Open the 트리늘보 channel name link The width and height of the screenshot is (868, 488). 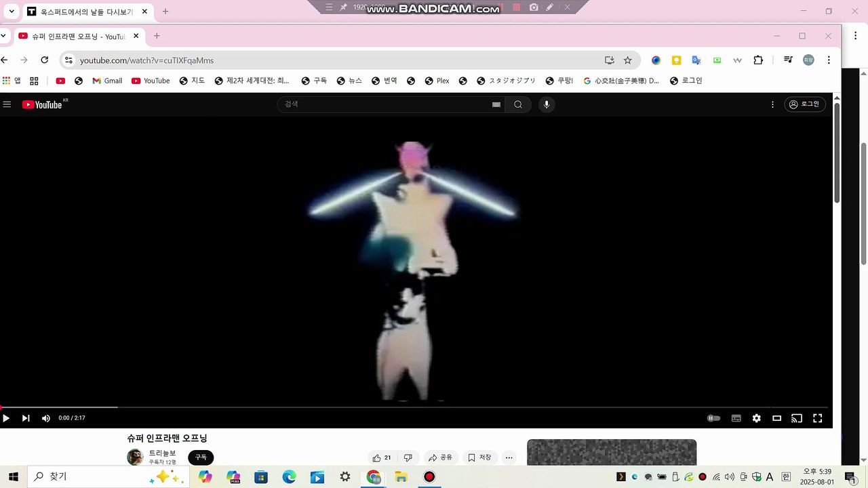click(x=162, y=453)
